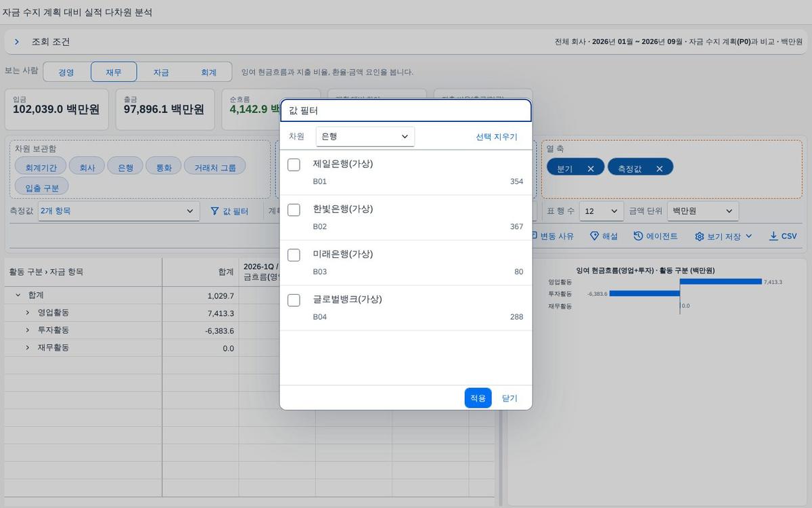Expand the 영업활동 tree row
812x508 pixels.
28,313
